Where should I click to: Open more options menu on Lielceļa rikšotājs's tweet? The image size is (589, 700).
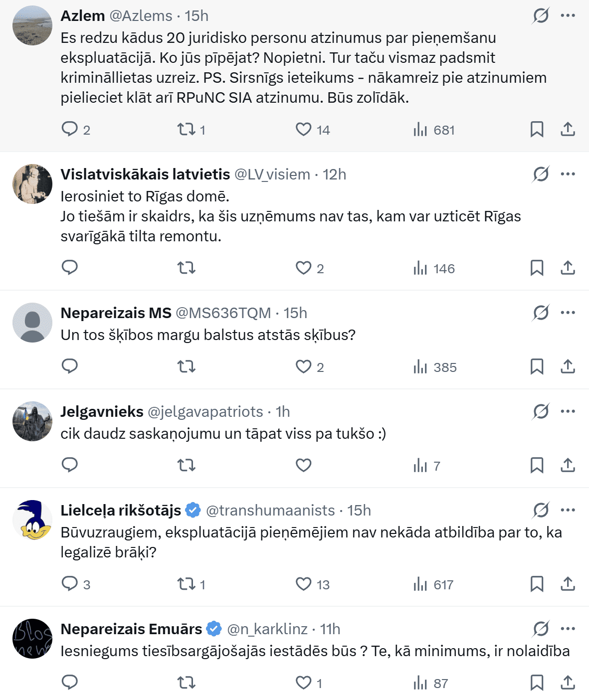click(x=568, y=510)
